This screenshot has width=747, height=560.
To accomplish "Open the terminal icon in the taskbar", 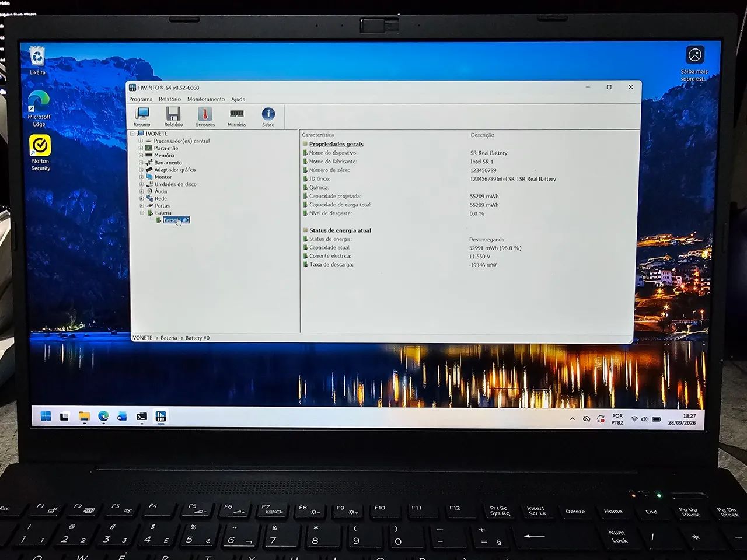I will tap(141, 416).
